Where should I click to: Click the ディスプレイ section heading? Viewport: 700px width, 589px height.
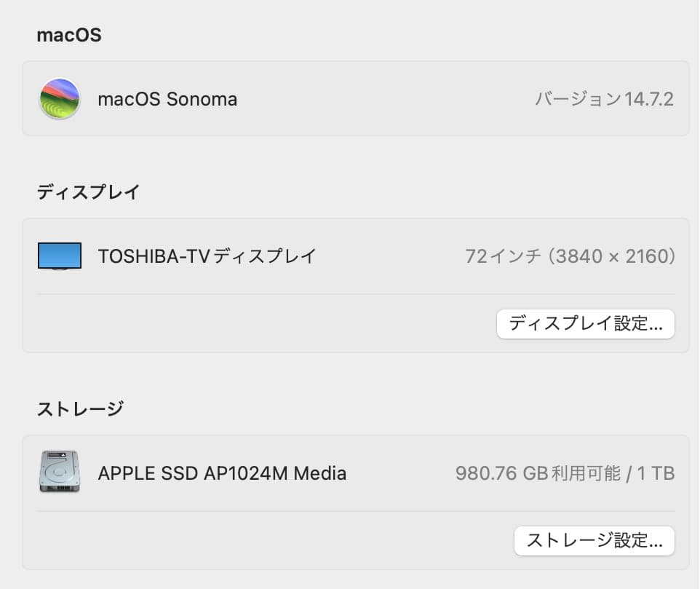[x=88, y=191]
